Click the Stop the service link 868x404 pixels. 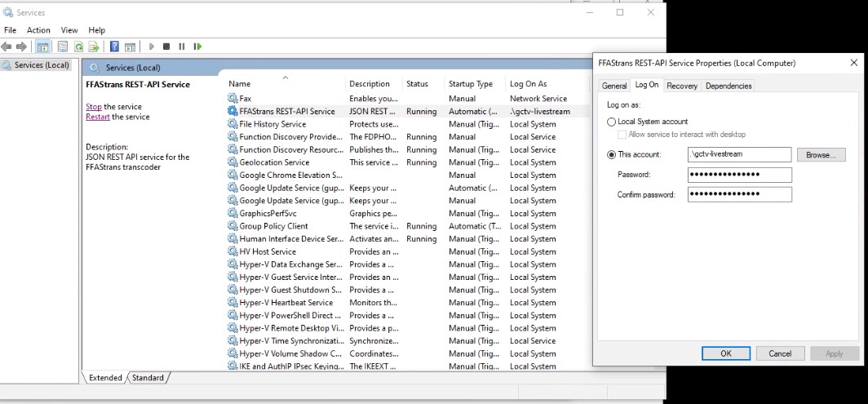pos(94,106)
